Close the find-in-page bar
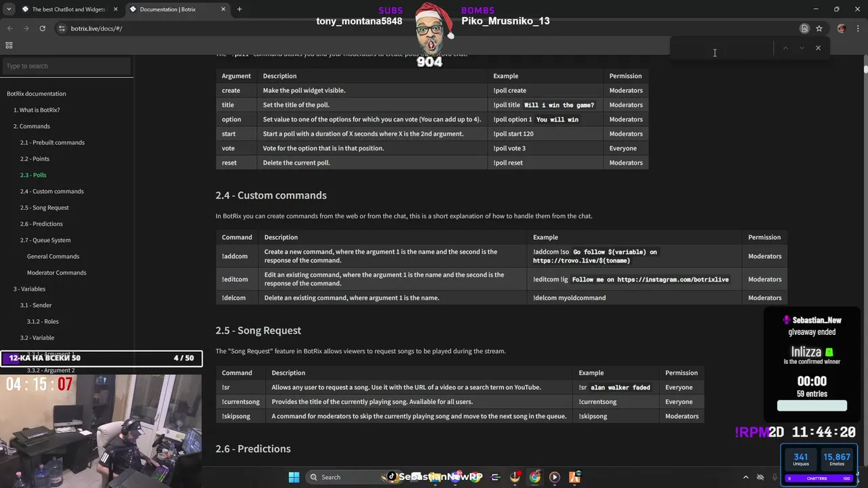 pyautogui.click(x=818, y=48)
